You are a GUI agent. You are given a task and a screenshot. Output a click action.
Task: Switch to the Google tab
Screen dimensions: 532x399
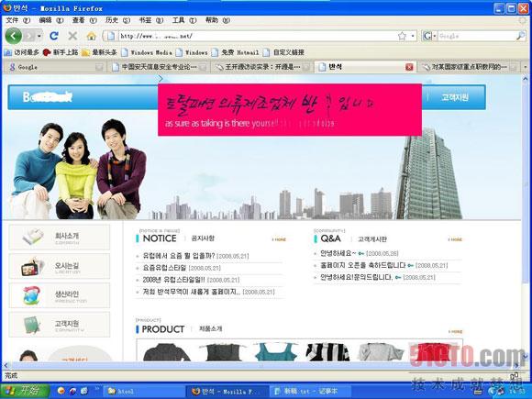pyautogui.click(x=54, y=67)
